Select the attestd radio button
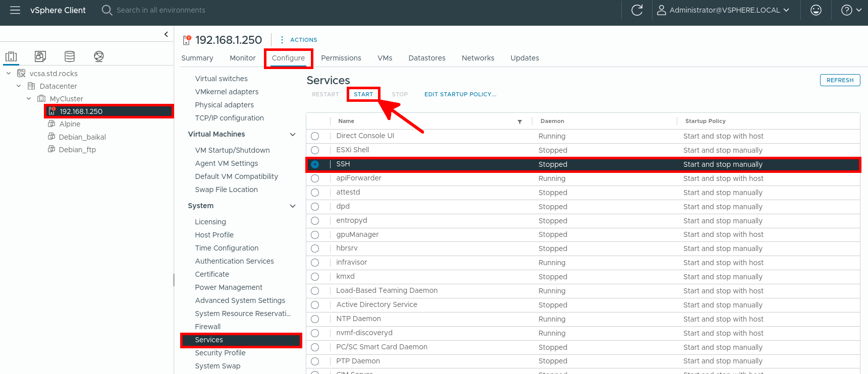The width and height of the screenshot is (868, 374). pos(315,193)
